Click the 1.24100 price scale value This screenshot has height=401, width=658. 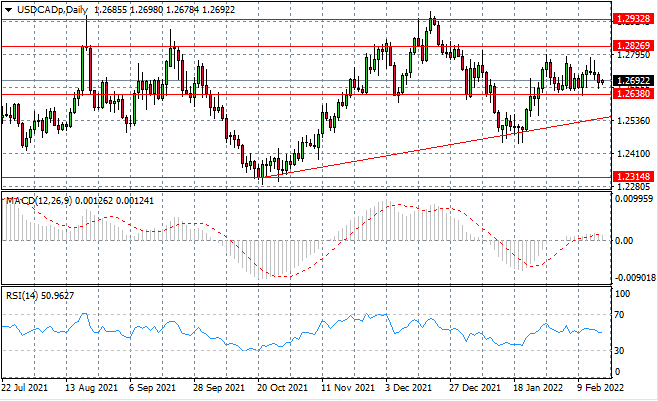pyautogui.click(x=633, y=154)
